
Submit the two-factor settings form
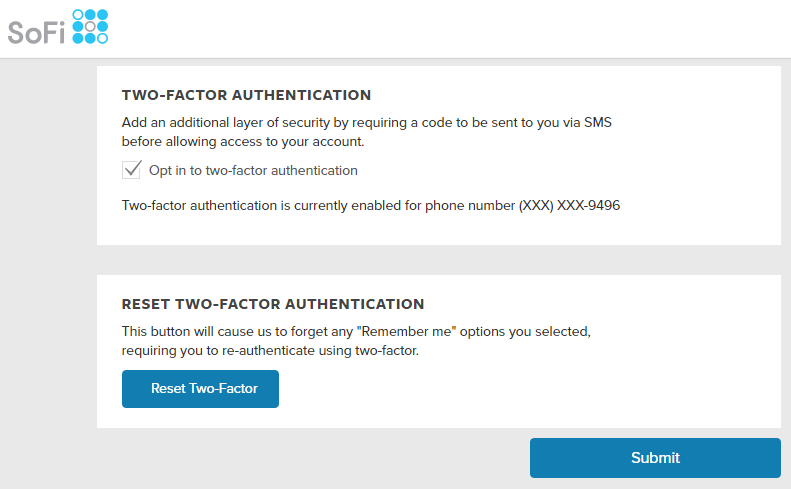(x=655, y=458)
